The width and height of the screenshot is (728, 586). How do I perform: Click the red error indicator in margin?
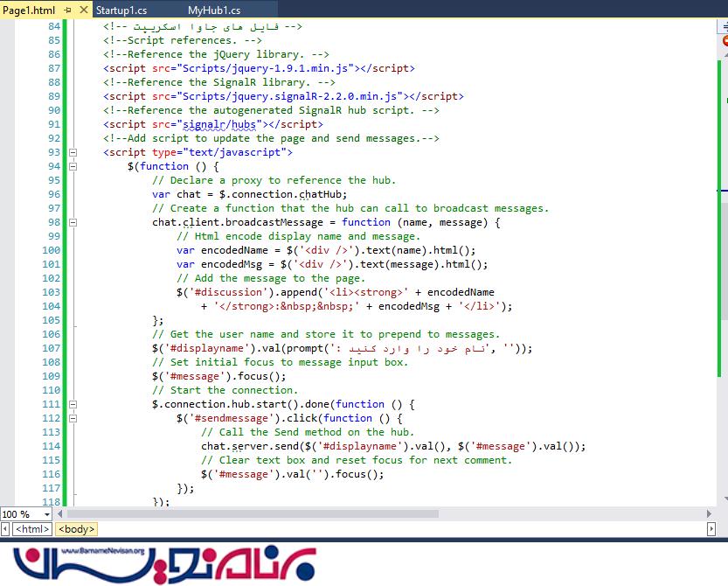725,41
